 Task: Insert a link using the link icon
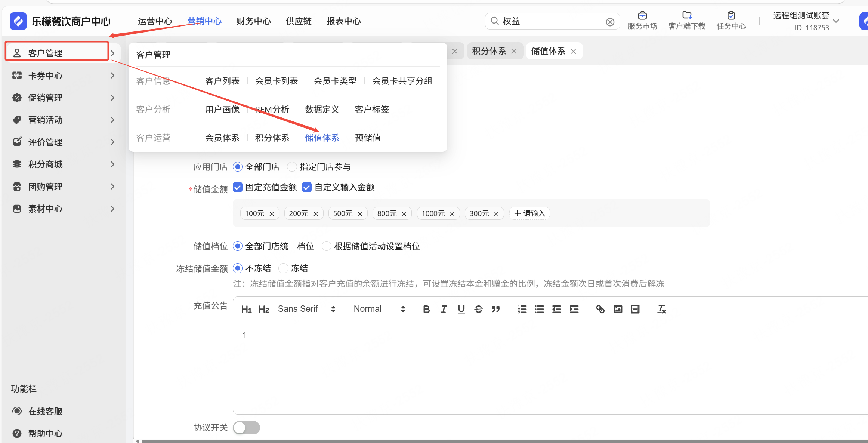click(600, 309)
